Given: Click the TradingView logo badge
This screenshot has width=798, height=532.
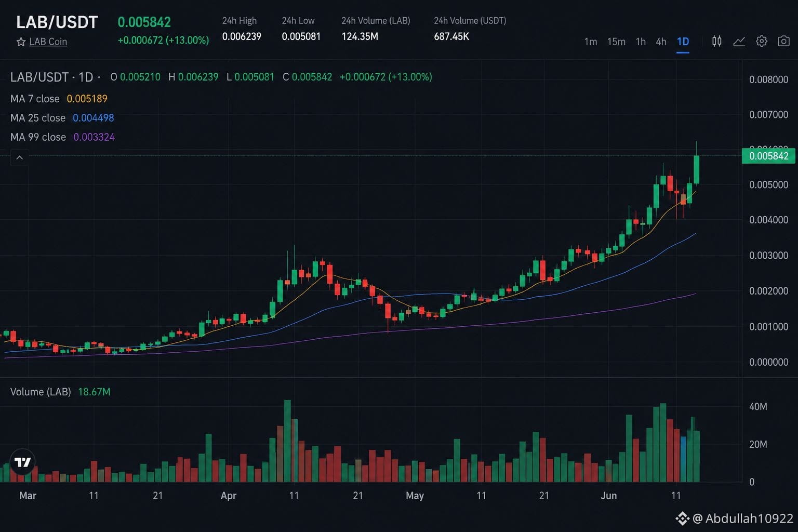Looking at the screenshot, I should (x=22, y=462).
